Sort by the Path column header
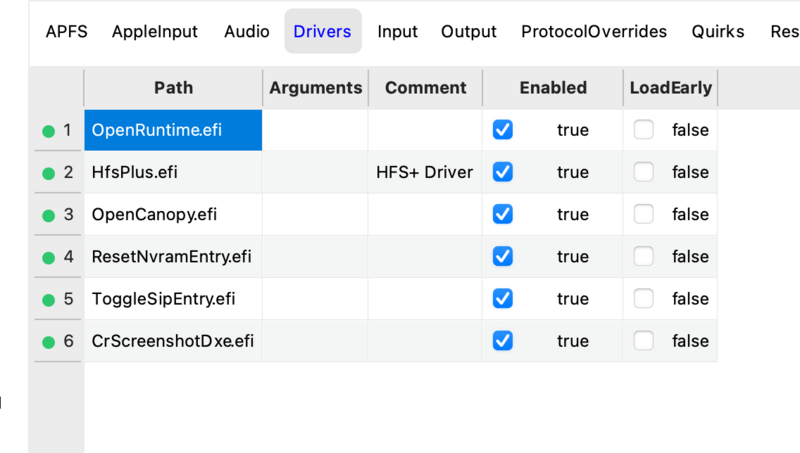 173,88
